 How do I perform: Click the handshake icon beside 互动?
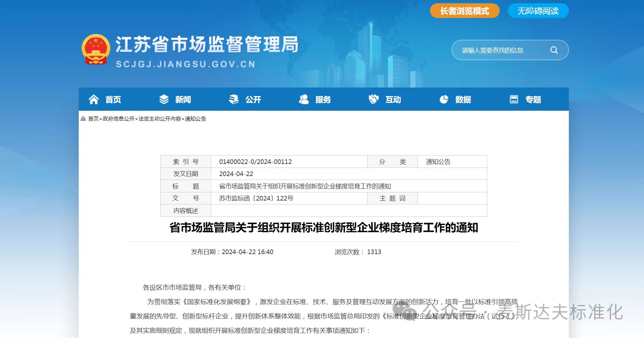pyautogui.click(x=373, y=99)
